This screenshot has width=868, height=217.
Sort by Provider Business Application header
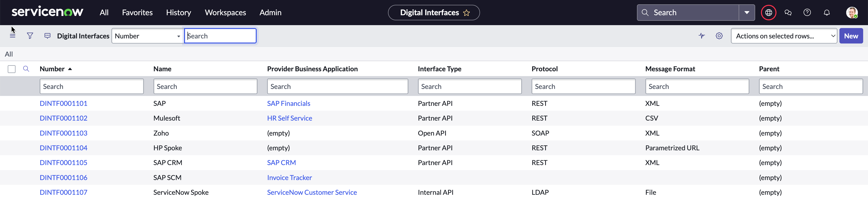[312, 69]
